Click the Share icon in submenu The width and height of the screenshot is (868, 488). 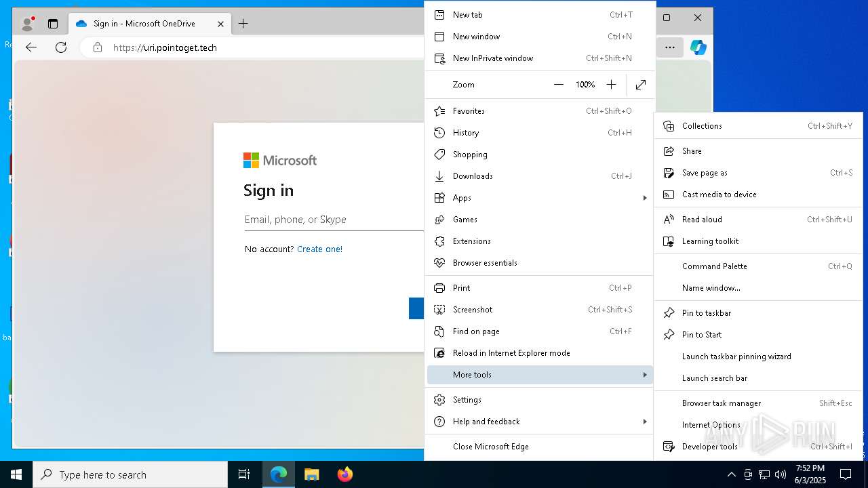coord(669,150)
